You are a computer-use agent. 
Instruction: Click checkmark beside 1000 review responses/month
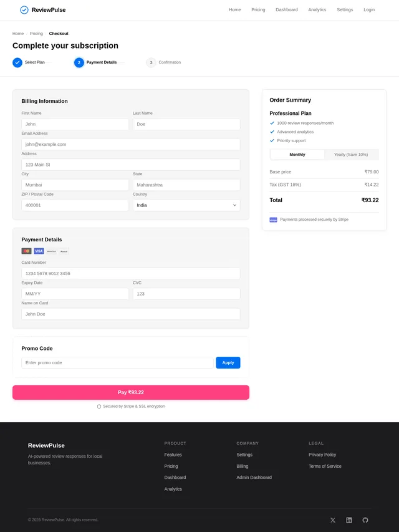click(272, 123)
